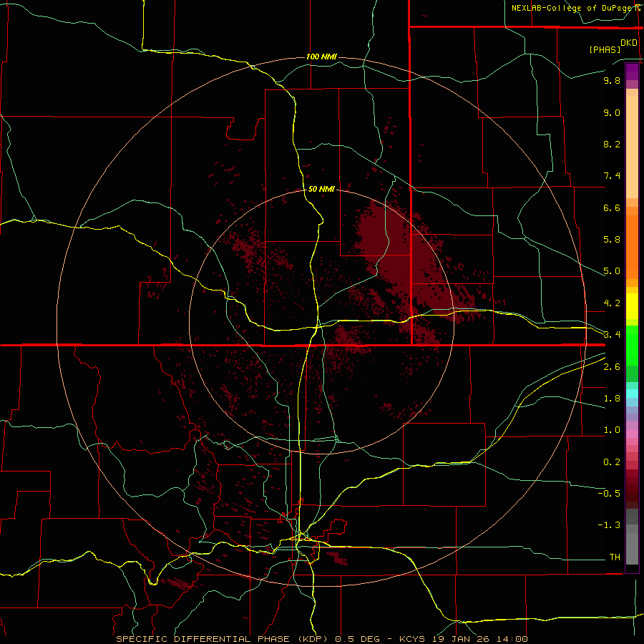This screenshot has width=644, height=644.
Task: Click the -1.3 scale value
Action: pos(609,525)
